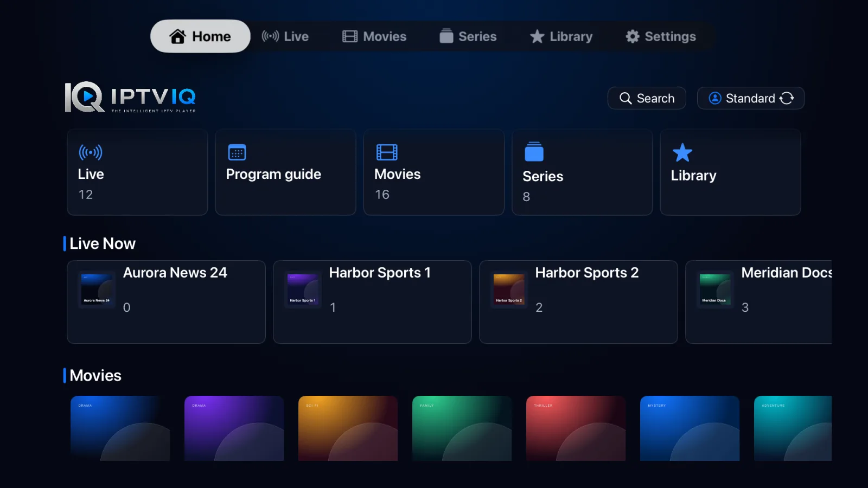This screenshot has height=488, width=868.
Task: Open the Settings tab
Action: click(x=661, y=36)
